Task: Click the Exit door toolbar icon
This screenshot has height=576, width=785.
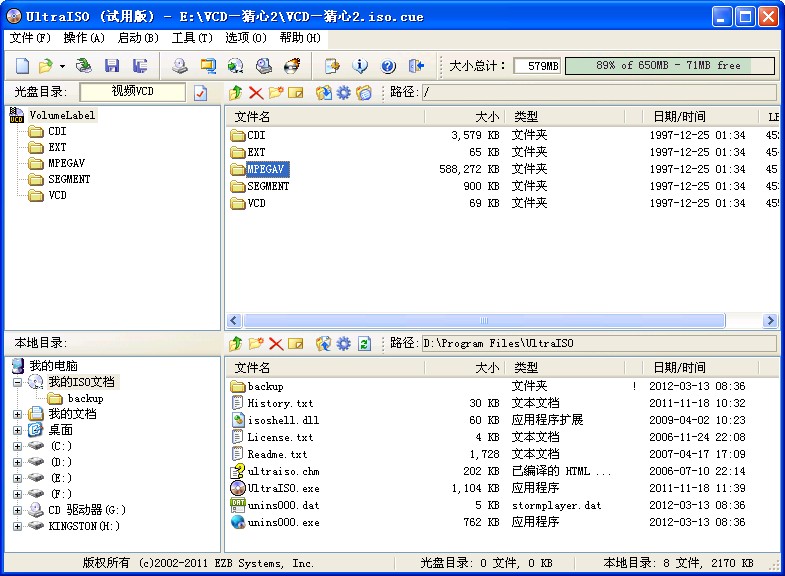Action: pos(416,66)
